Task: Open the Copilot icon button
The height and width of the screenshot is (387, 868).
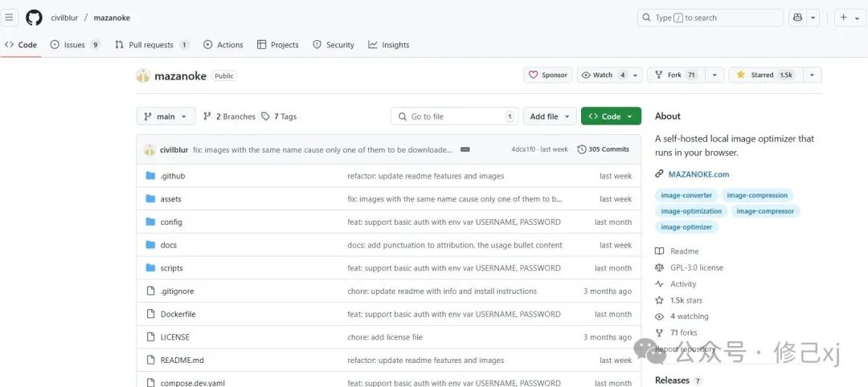Action: [x=798, y=18]
